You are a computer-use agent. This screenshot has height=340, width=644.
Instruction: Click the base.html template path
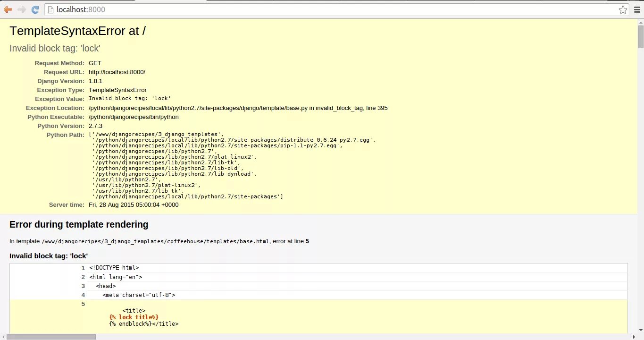tap(156, 241)
